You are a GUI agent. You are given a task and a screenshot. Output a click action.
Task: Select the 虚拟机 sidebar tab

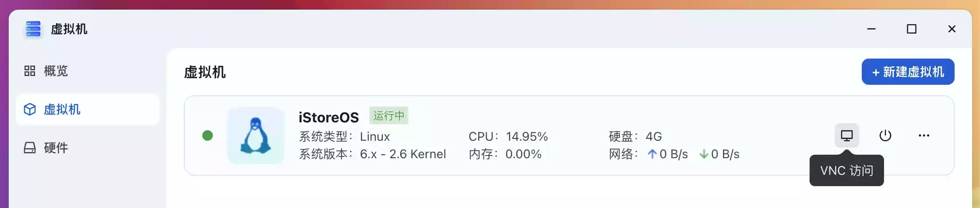(62, 109)
